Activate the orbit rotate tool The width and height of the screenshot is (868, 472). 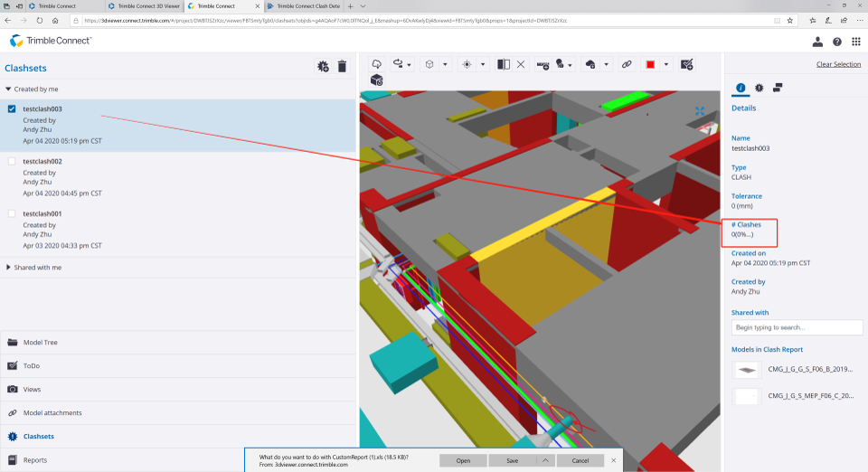398,64
